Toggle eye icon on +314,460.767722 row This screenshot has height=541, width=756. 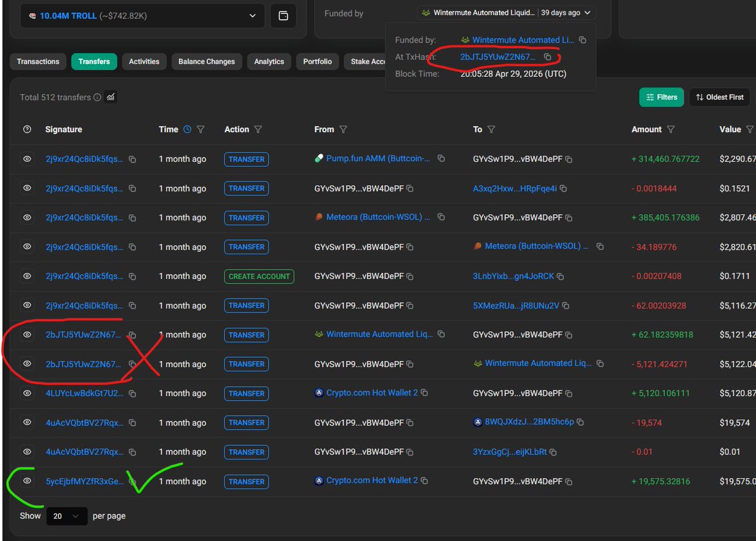pyautogui.click(x=27, y=159)
